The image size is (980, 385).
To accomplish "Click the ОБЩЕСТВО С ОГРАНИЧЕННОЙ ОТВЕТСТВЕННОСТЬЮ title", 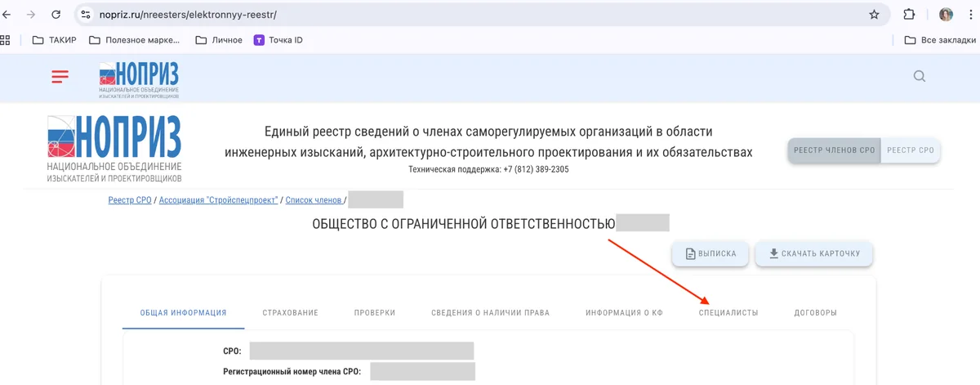I will (x=463, y=223).
